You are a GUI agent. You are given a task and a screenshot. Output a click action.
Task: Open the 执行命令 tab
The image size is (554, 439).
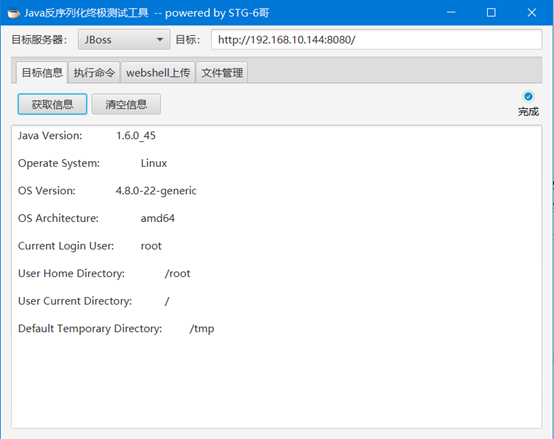94,73
